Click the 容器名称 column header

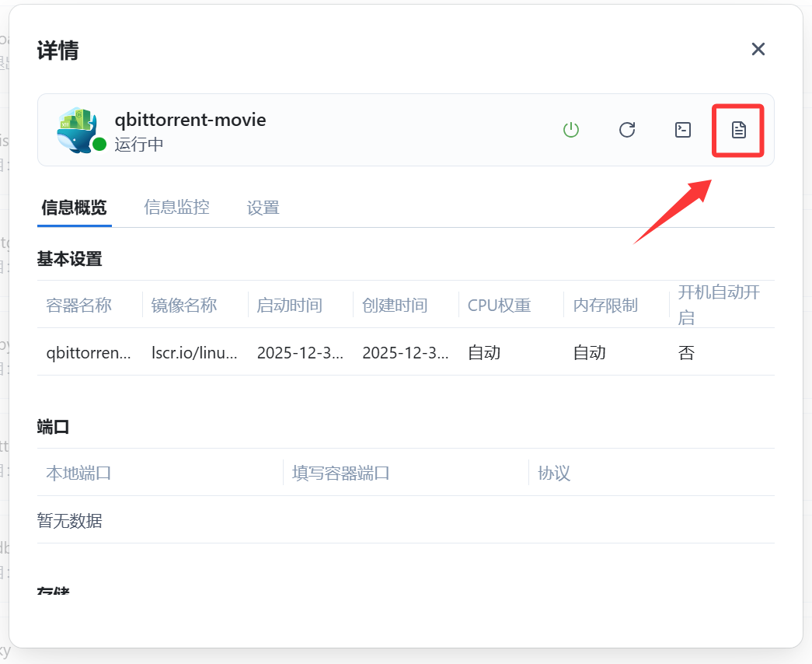[x=78, y=305]
